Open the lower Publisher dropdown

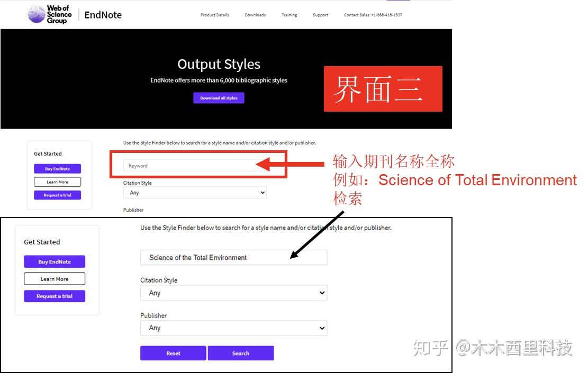(x=233, y=327)
